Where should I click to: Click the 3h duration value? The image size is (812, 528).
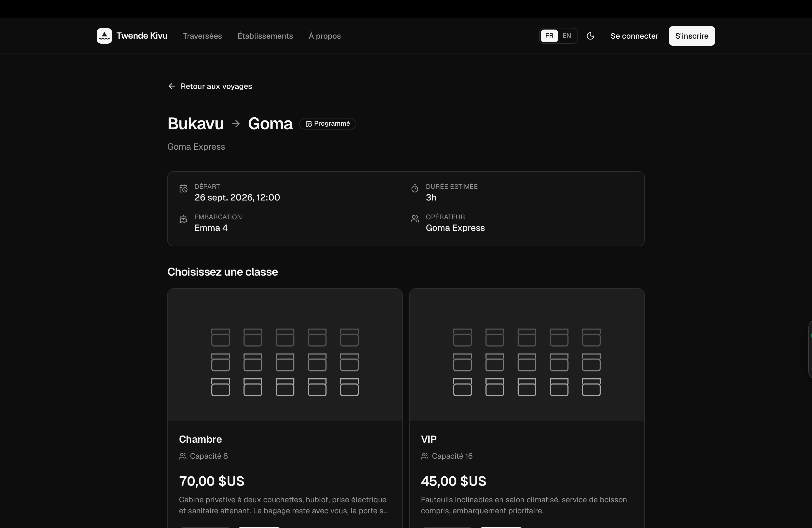click(431, 197)
